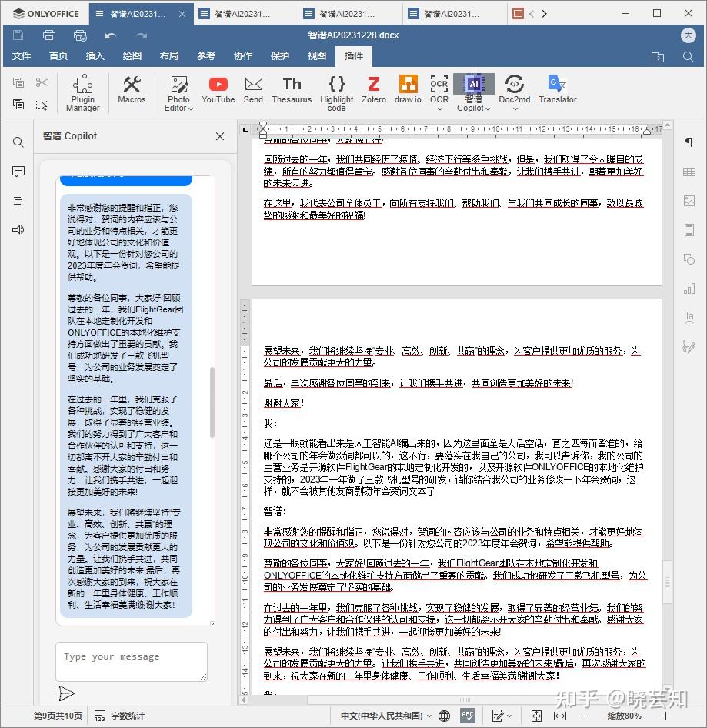Click the left indent marker on ruler
Image resolution: width=707 pixels, height=728 pixels.
coord(263,134)
